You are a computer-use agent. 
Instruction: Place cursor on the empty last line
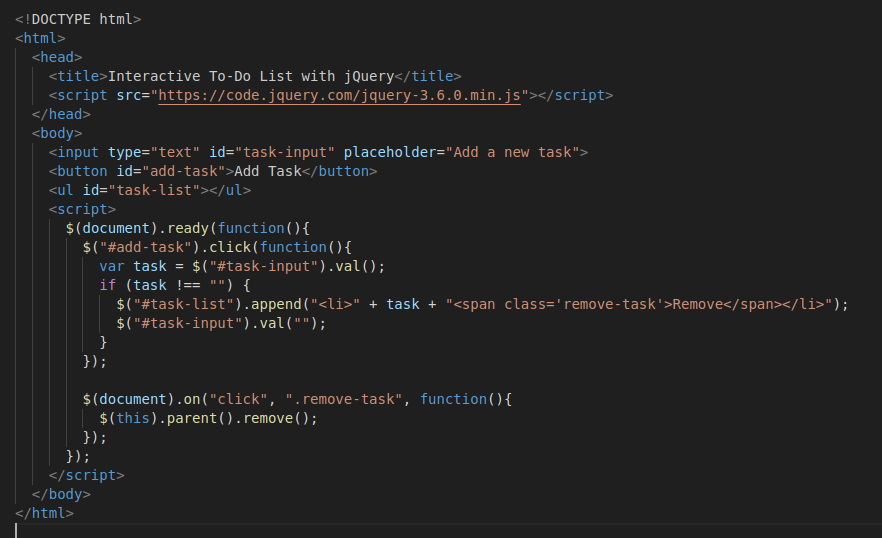[448, 531]
